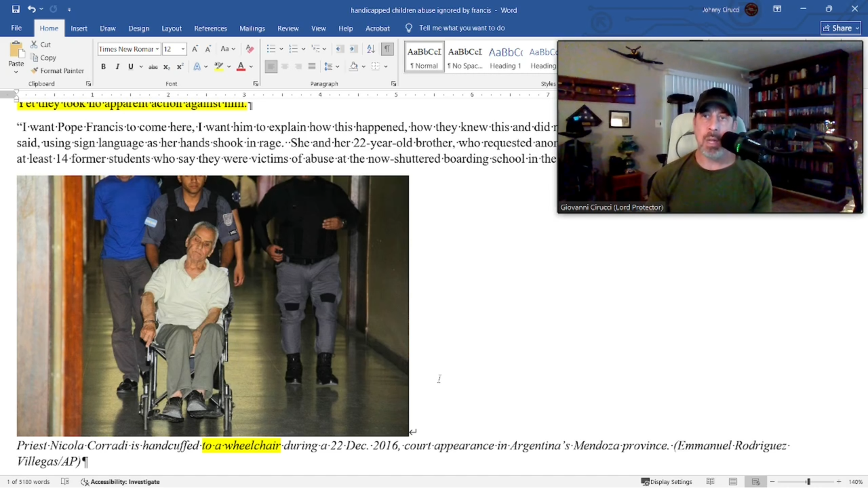Screen dimensions: 868x488
Task: Open line and paragraph spacing options
Action: [x=330, y=66]
